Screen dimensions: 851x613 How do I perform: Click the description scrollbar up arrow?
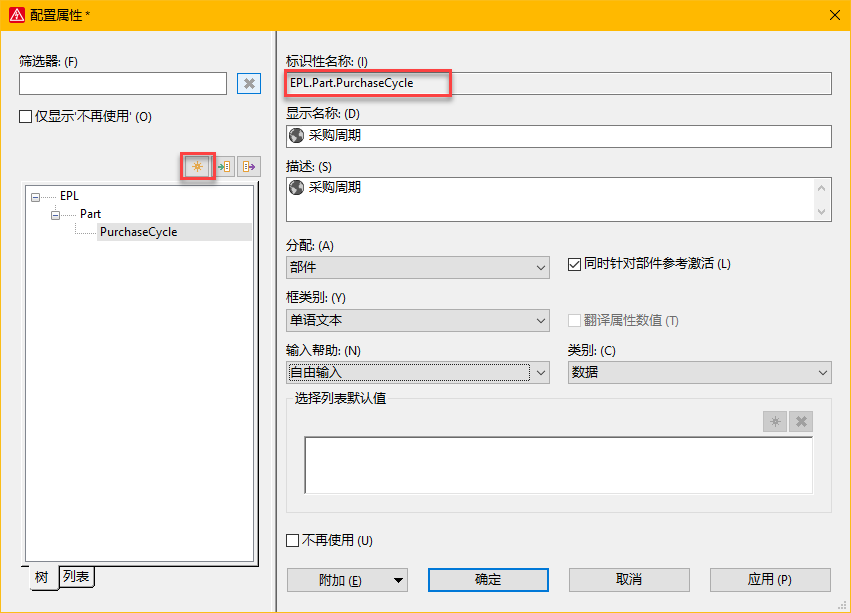[821, 188]
